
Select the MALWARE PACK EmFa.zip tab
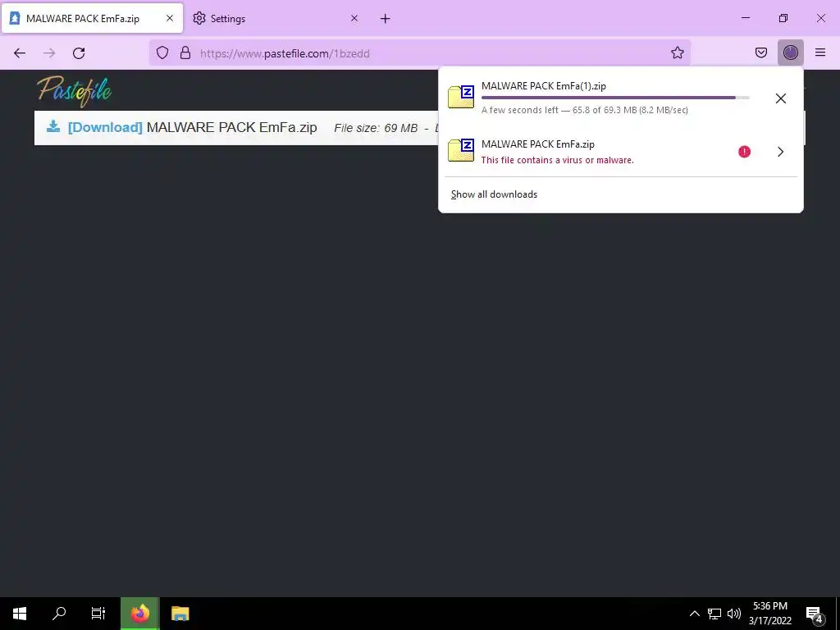tap(92, 18)
